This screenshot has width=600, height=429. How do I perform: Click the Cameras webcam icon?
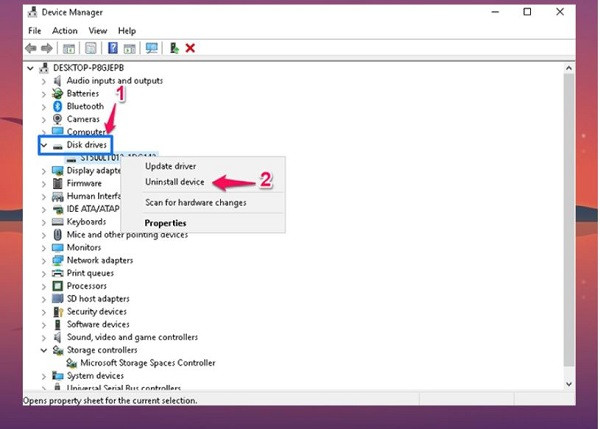click(x=57, y=119)
